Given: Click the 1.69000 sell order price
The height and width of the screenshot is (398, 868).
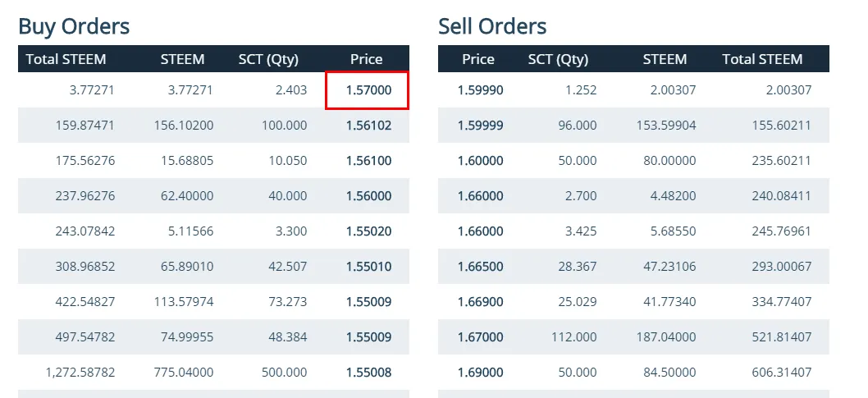Looking at the screenshot, I should [481, 373].
